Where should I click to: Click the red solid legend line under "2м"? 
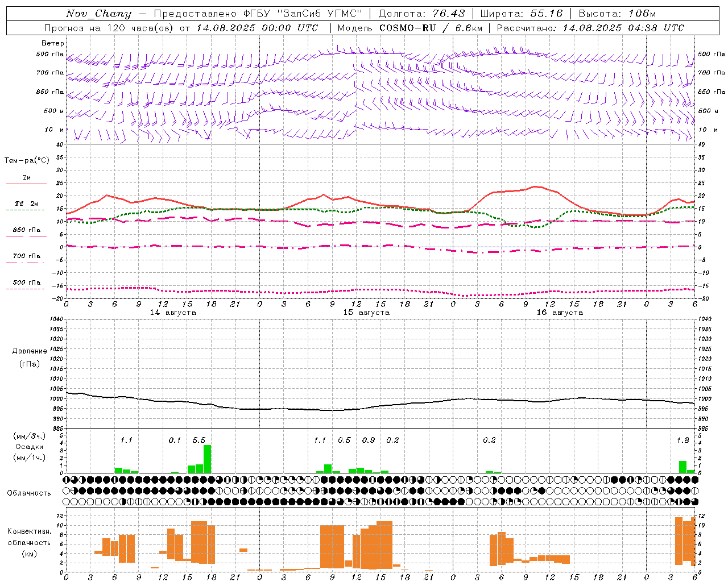27,184
